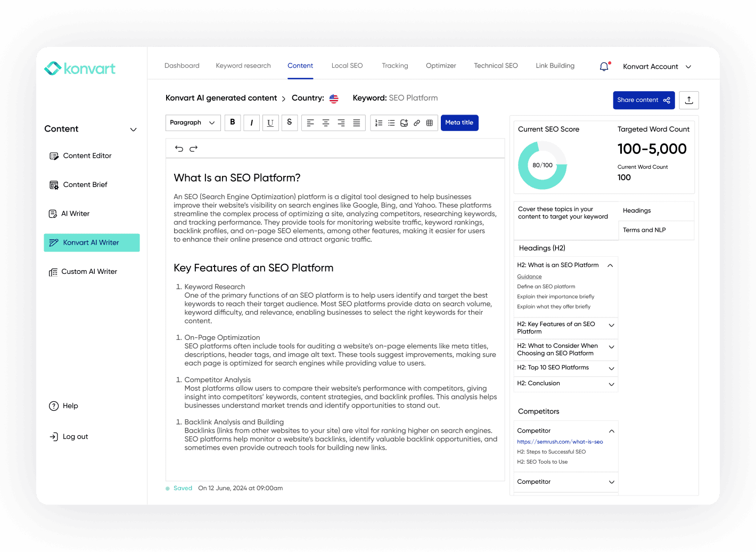Insert an image into content

(404, 123)
